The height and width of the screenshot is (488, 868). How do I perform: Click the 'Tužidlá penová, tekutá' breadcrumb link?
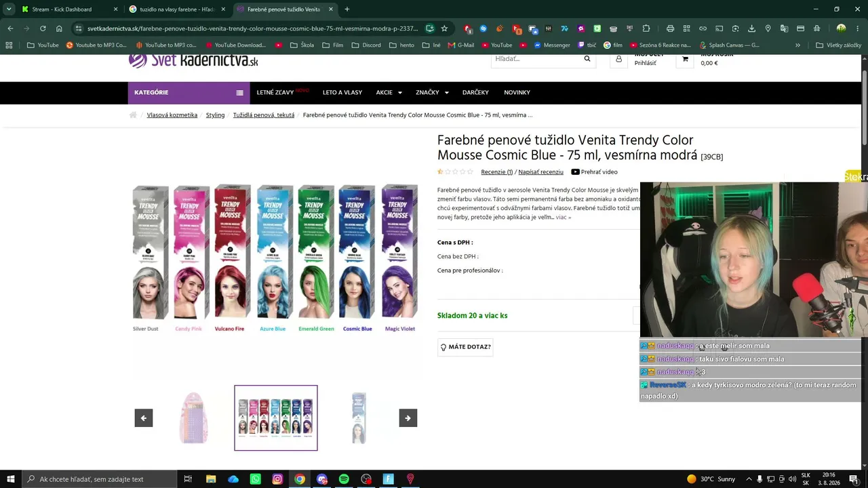coord(264,115)
